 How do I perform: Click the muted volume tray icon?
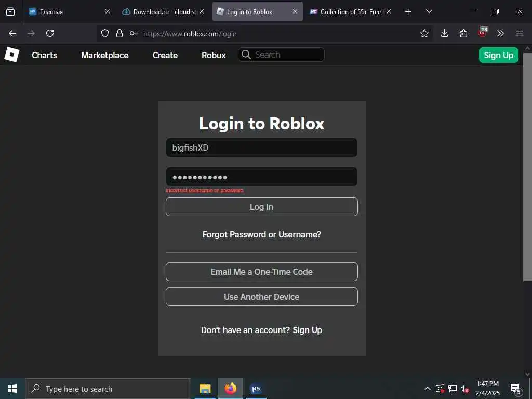tap(464, 389)
